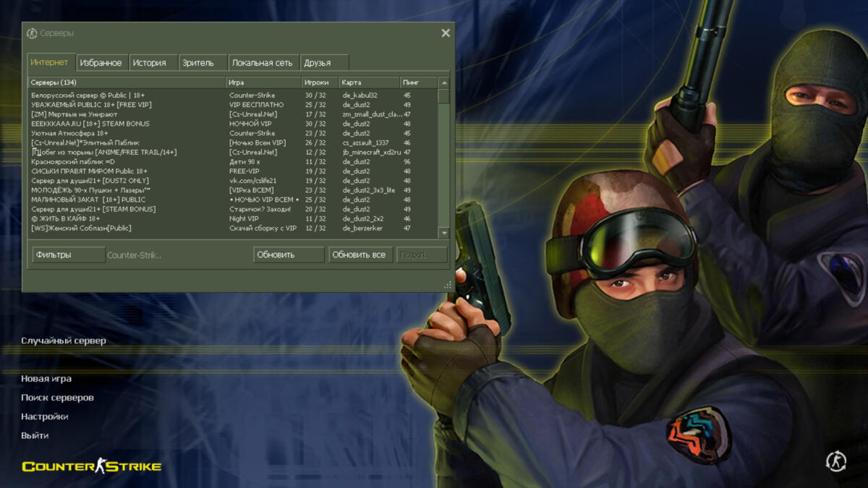
Task: Open Настройки from the main menu
Action: click(45, 416)
